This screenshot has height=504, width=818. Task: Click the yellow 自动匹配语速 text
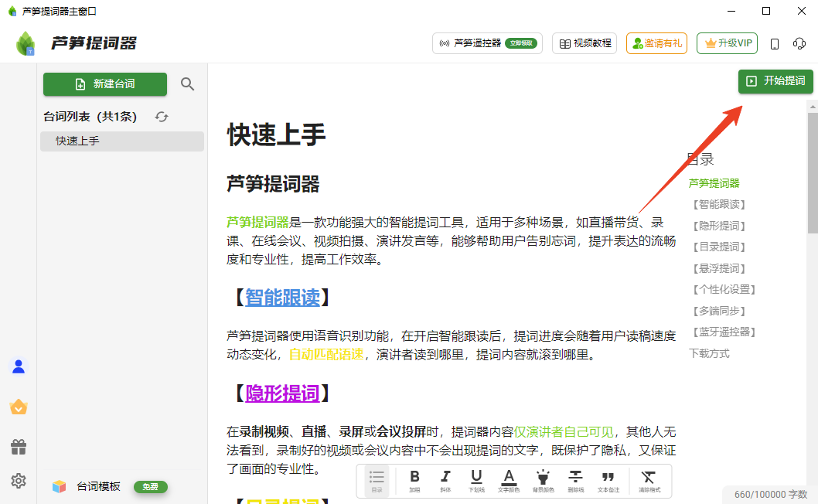326,355
